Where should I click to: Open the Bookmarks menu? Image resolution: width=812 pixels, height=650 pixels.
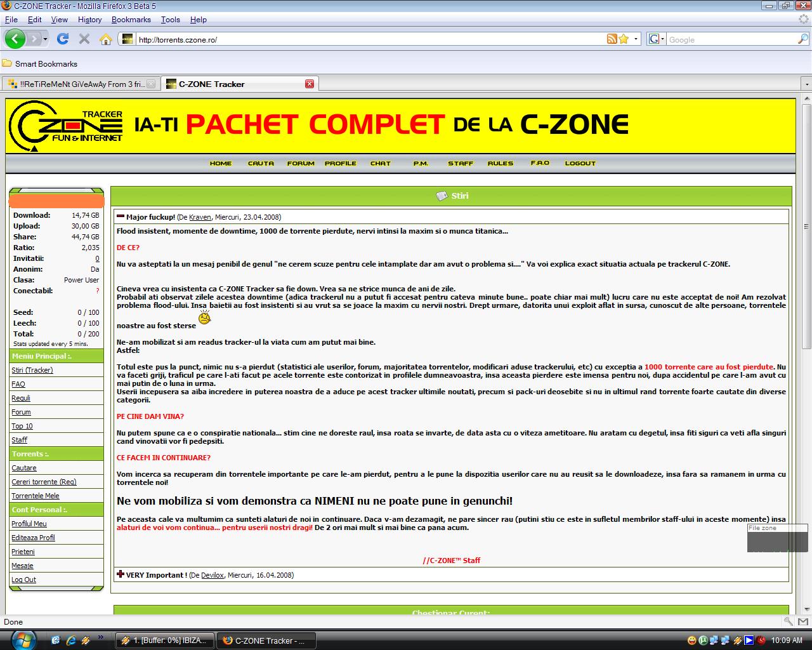[x=131, y=20]
